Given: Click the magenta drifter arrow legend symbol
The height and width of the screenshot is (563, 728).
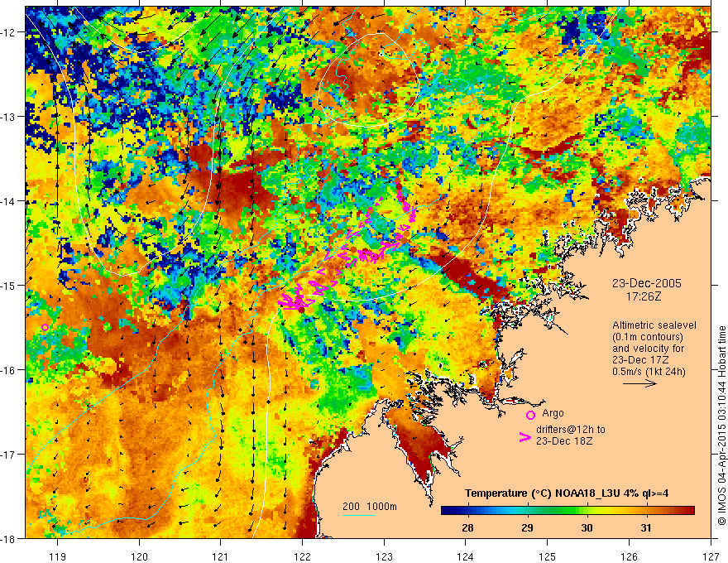Looking at the screenshot, I should [x=524, y=437].
